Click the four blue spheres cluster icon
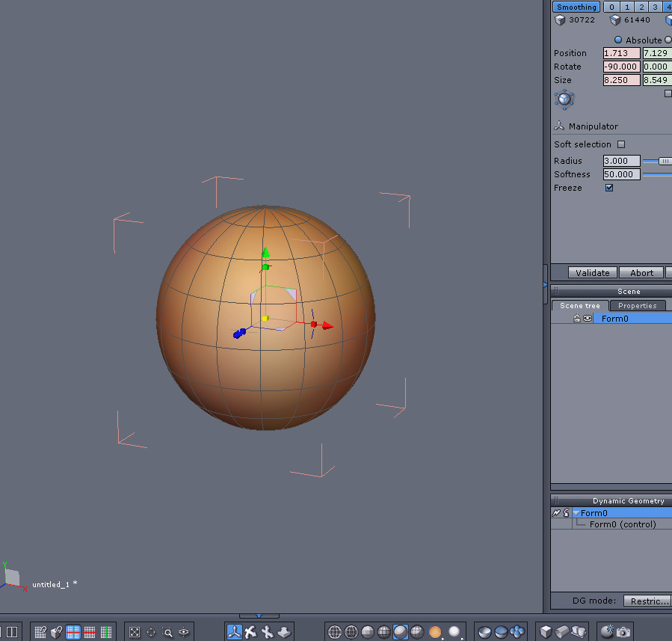The image size is (672, 641). tap(517, 632)
